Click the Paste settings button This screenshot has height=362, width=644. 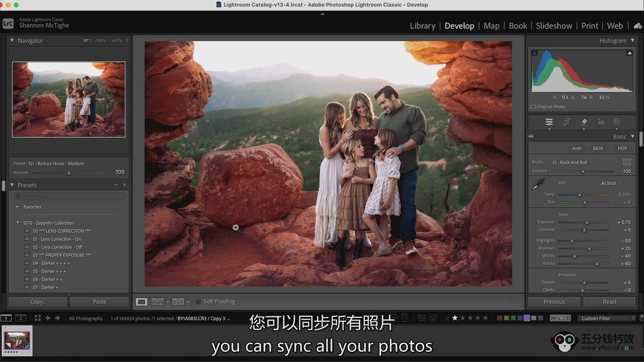point(99,302)
